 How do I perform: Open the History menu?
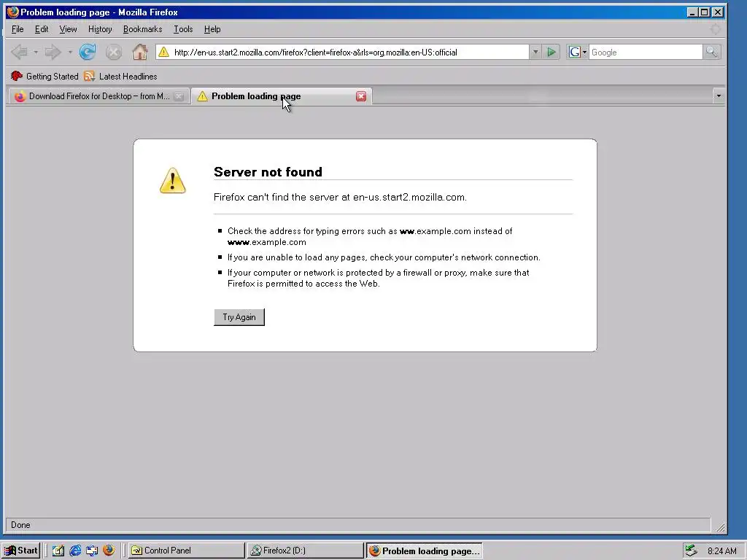coord(100,29)
